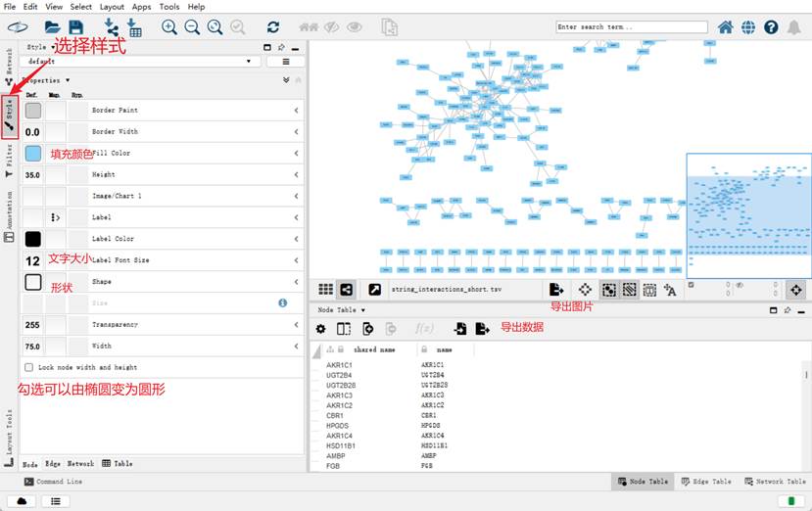Open the Layout Tools side tab
This screenshot has height=511, width=812.
(9, 438)
